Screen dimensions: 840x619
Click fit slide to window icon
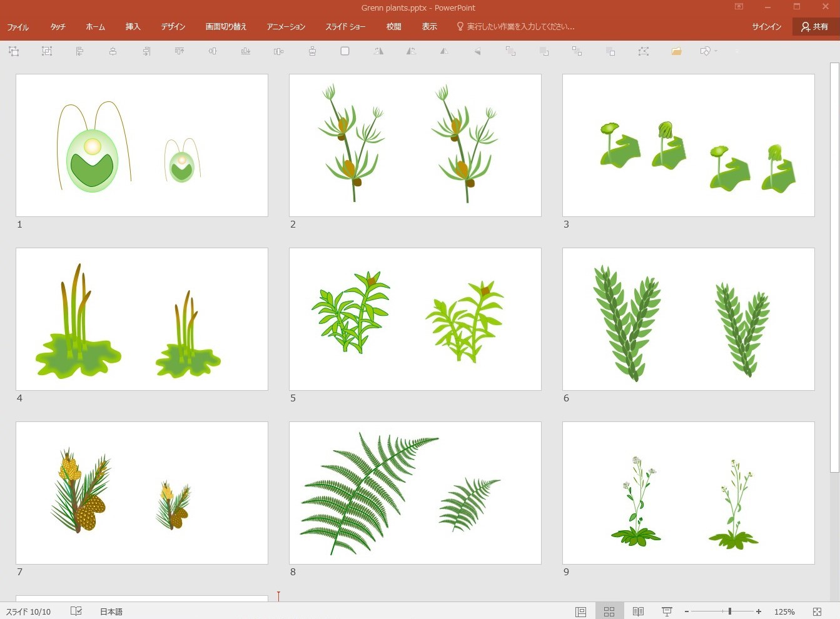point(817,611)
